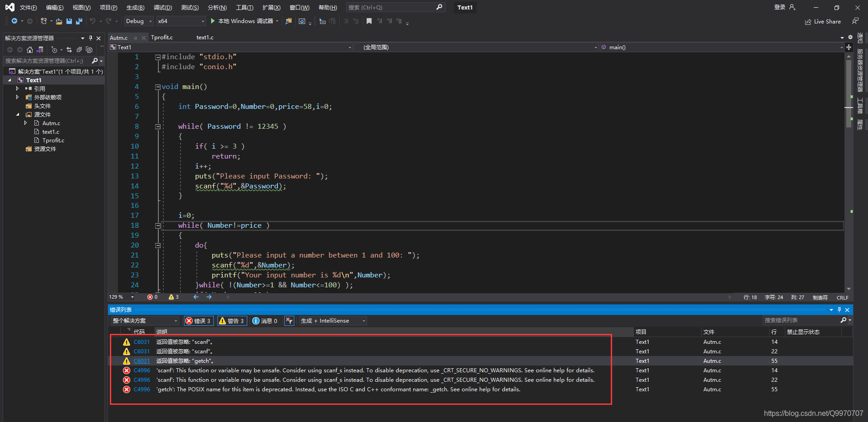Screen dimensions: 868x422
Task: Click the CRLF line ending indicator
Action: (x=842, y=298)
